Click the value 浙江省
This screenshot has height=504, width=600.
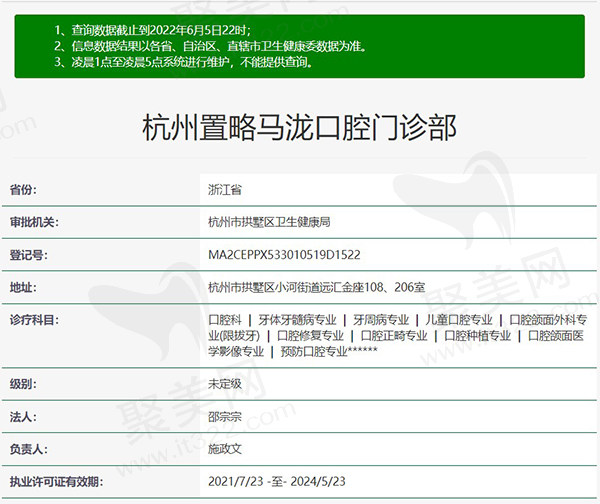[225, 189]
